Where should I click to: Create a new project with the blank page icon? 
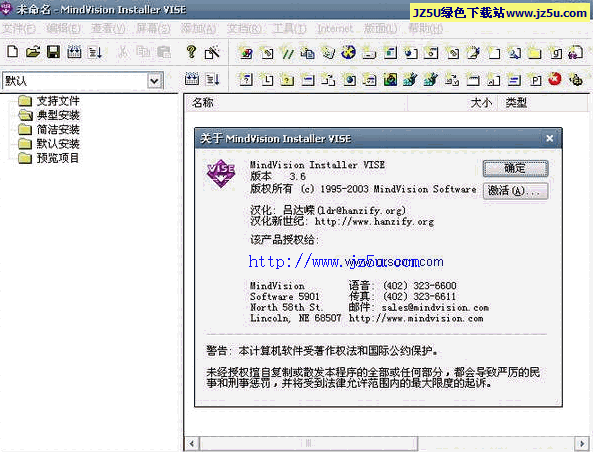coord(13,51)
